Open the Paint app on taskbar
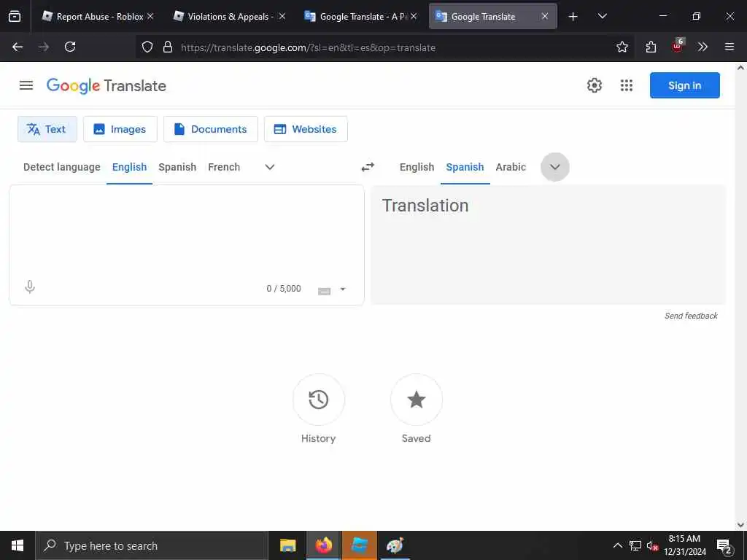 395,545
